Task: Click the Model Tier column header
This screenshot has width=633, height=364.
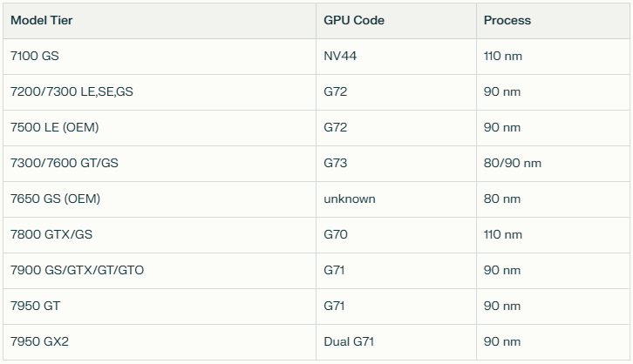Action: (x=40, y=20)
